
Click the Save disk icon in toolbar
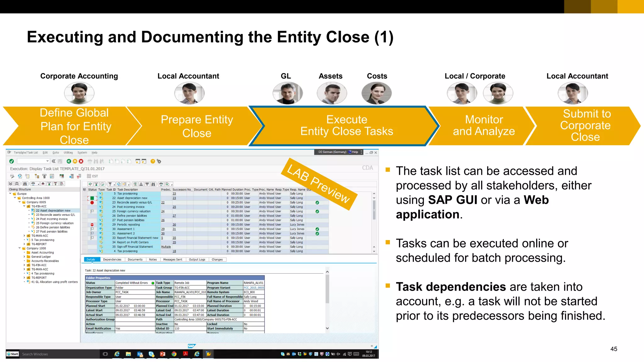(60, 161)
